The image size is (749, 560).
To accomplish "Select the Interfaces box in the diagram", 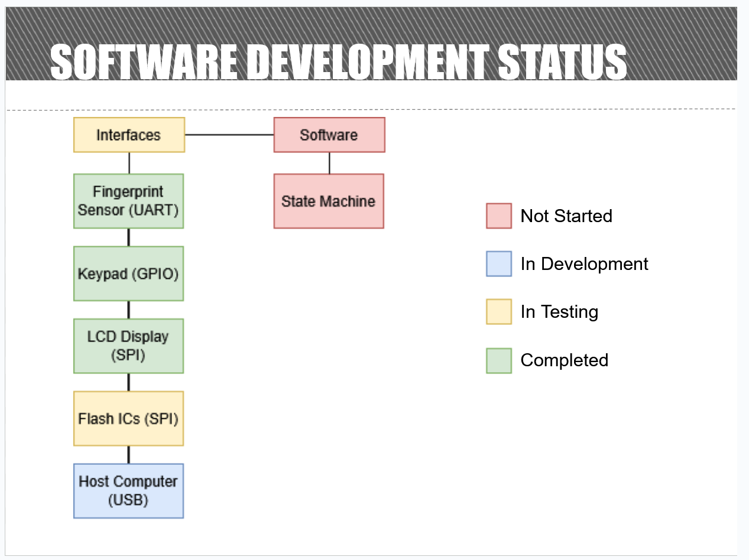I will [128, 135].
